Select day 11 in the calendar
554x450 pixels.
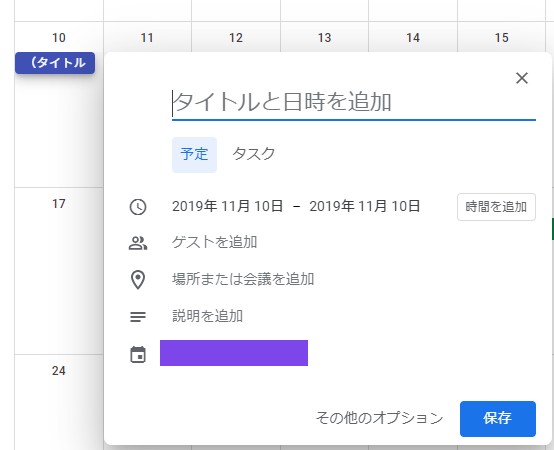pyautogui.click(x=147, y=38)
